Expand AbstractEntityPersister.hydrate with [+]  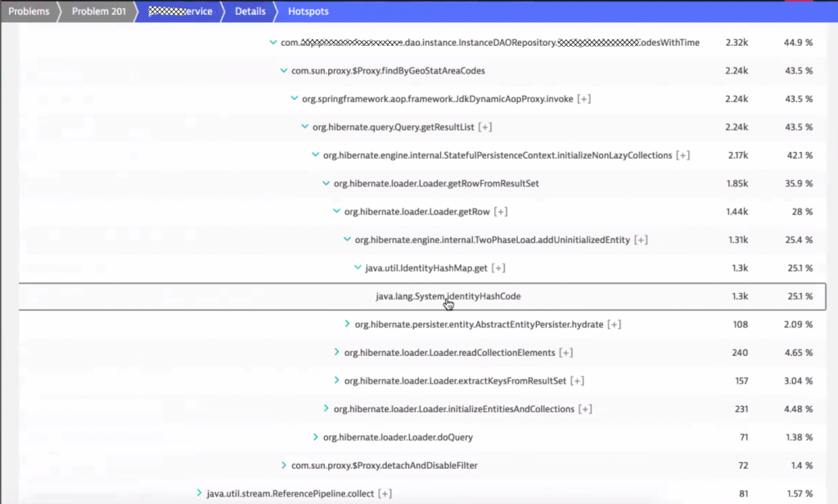click(613, 324)
